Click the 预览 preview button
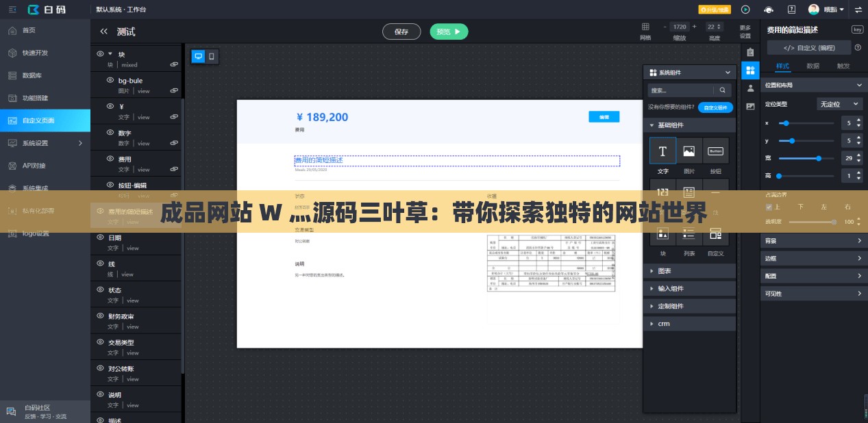This screenshot has height=423, width=868. (x=449, y=31)
